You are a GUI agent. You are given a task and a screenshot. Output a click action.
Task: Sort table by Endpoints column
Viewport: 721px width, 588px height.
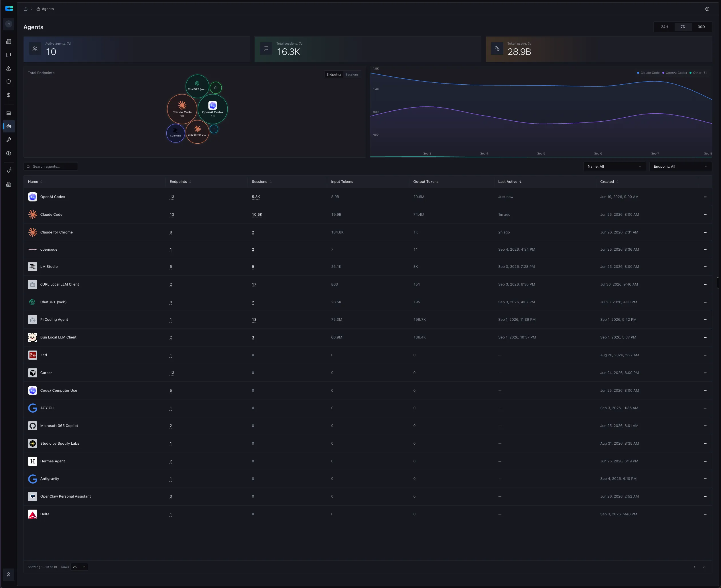click(180, 181)
